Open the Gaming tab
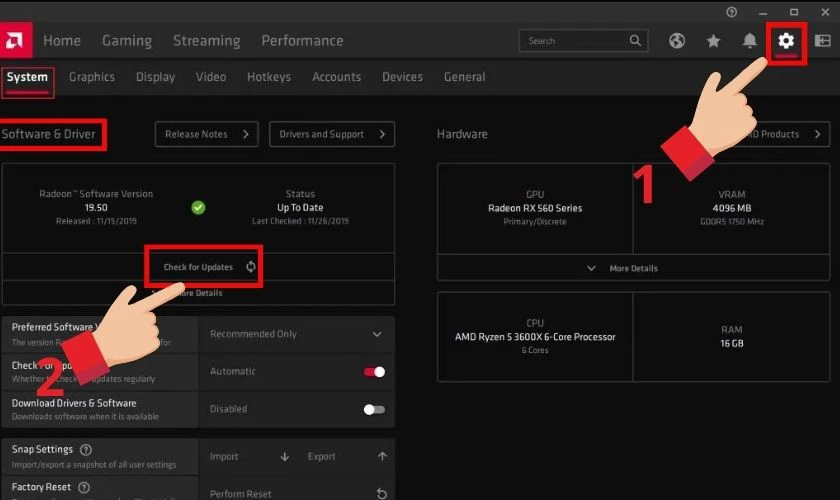 (x=127, y=41)
